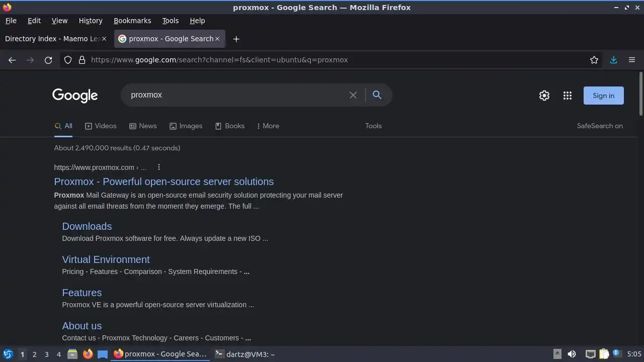The width and height of the screenshot is (644, 362).
Task: Click the site security padlock icon
Action: coord(82,60)
